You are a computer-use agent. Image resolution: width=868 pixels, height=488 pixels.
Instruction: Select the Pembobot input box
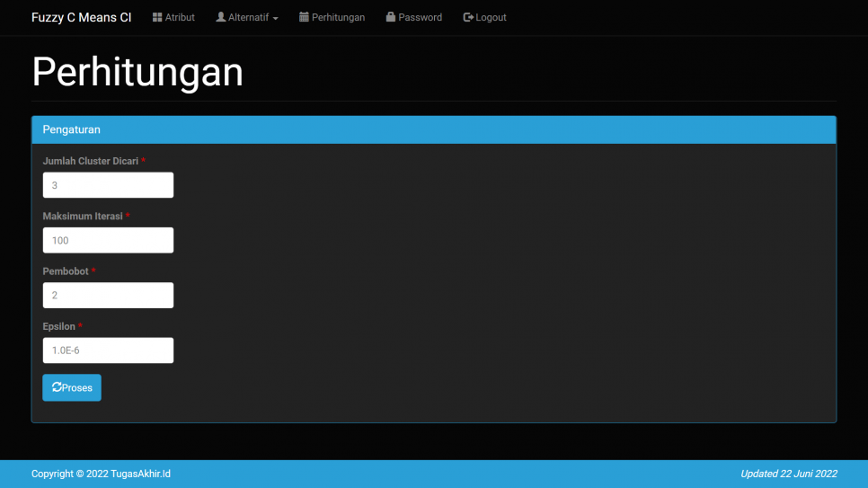(x=108, y=295)
